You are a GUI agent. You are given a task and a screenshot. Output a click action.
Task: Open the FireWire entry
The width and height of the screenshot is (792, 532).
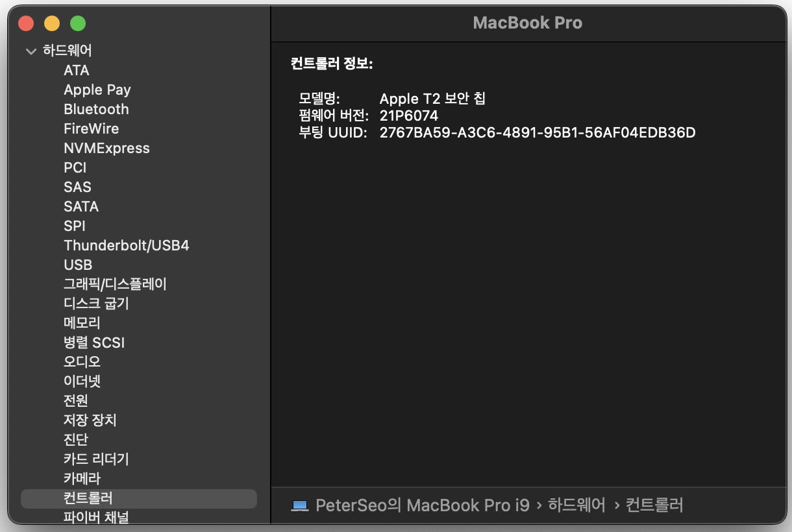coord(92,128)
